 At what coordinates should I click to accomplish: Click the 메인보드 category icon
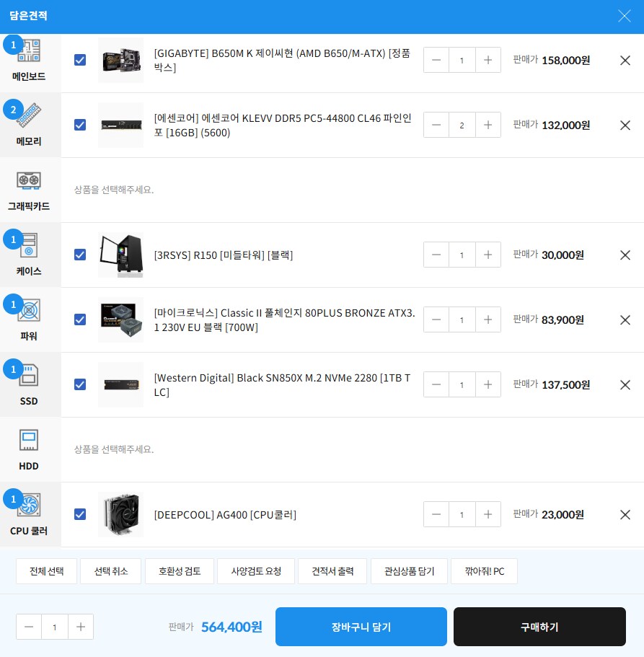pos(29,52)
